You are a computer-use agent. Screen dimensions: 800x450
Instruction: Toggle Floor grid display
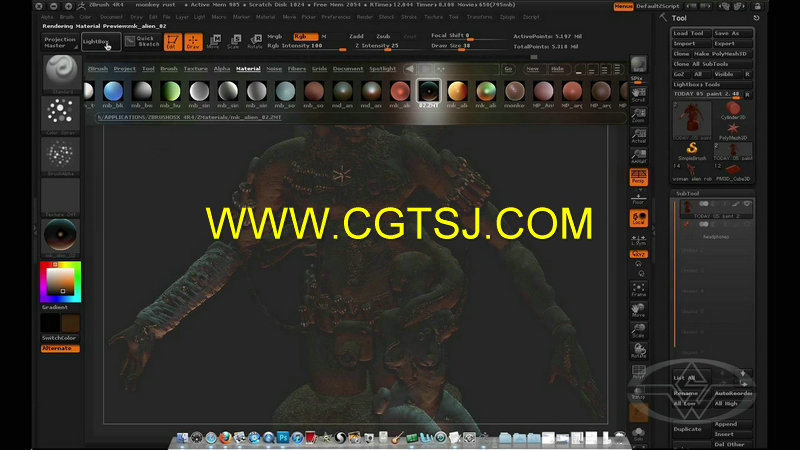click(638, 198)
